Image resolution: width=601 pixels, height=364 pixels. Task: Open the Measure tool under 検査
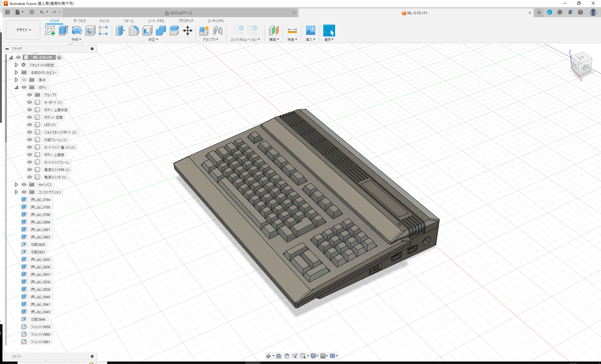[x=292, y=31]
